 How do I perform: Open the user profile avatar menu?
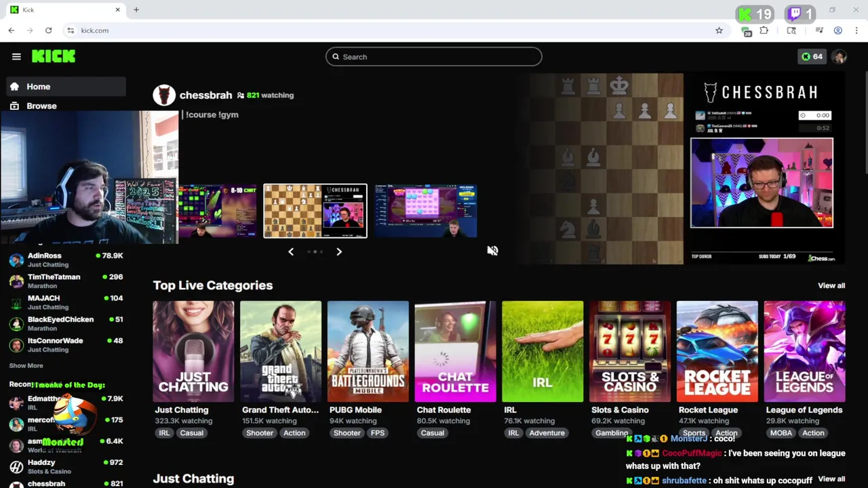coord(840,57)
